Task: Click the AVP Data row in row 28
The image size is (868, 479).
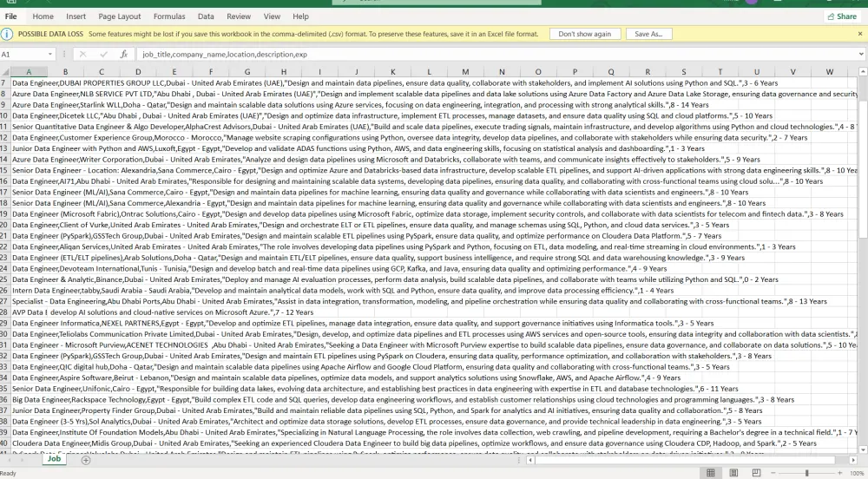Action: [163, 312]
